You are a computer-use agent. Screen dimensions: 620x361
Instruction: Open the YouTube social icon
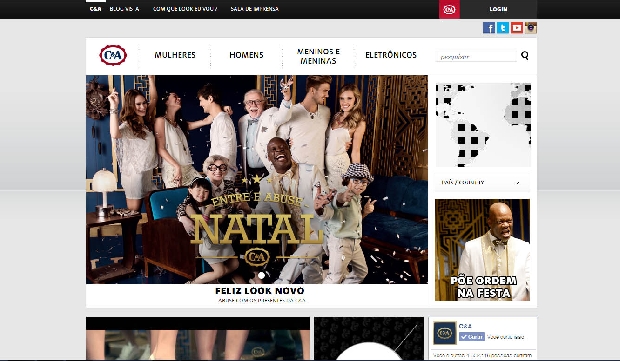(x=517, y=28)
